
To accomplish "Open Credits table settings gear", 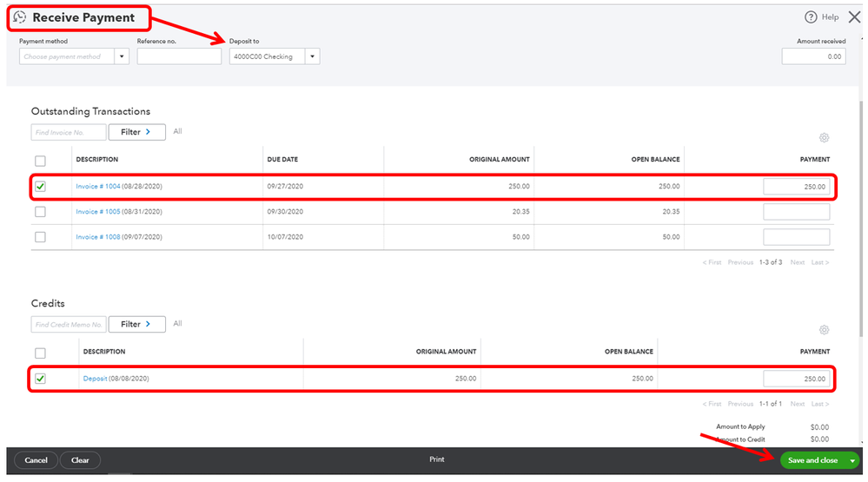I will pyautogui.click(x=824, y=330).
